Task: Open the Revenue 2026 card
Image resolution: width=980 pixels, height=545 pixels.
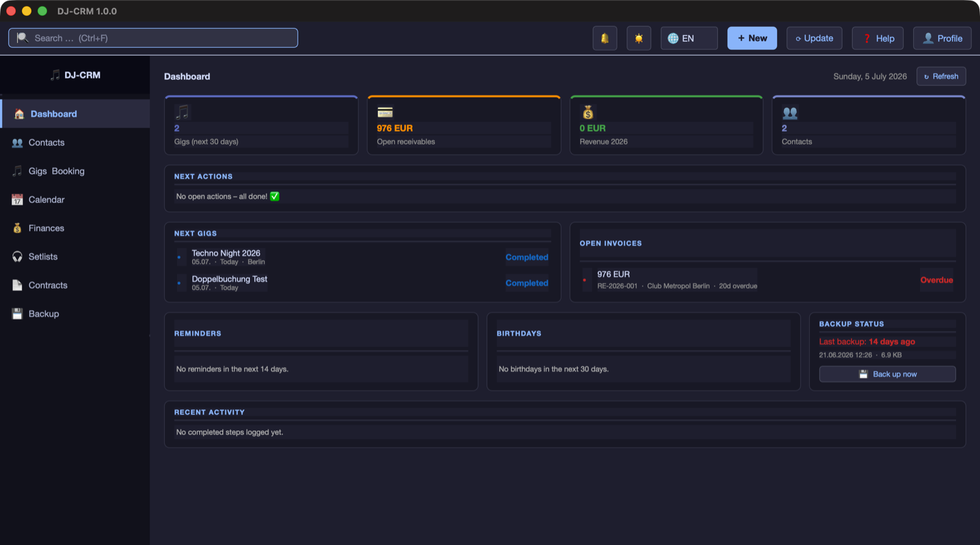Action: tap(666, 126)
